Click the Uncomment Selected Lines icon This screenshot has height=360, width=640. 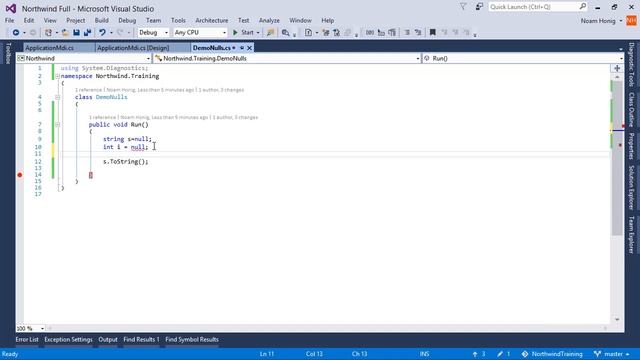coord(418,33)
